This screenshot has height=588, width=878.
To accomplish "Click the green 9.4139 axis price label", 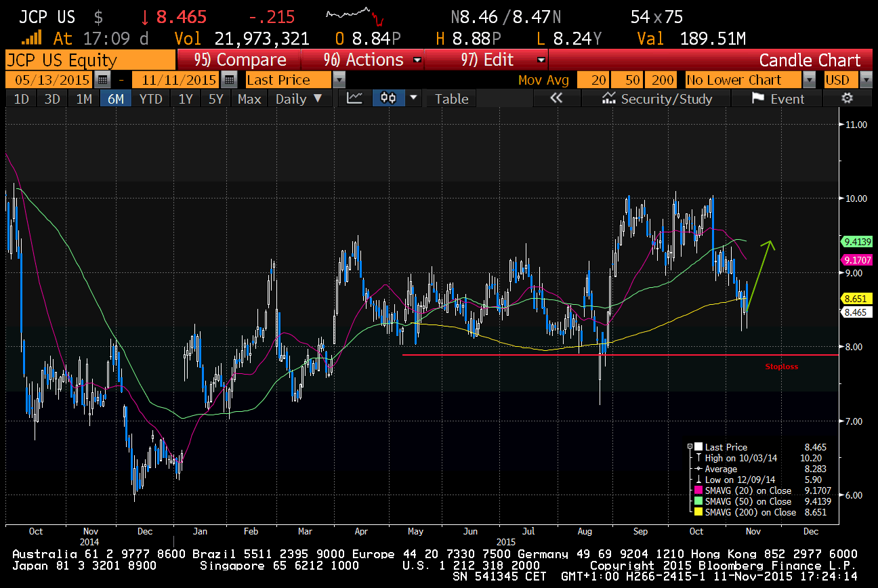I will 858,241.
